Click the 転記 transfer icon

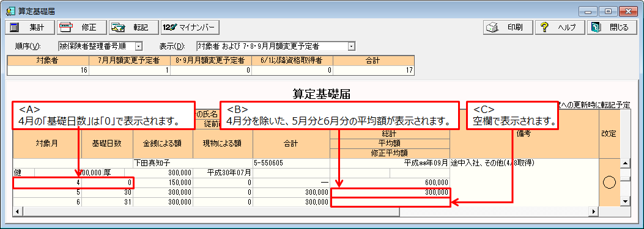point(118,28)
